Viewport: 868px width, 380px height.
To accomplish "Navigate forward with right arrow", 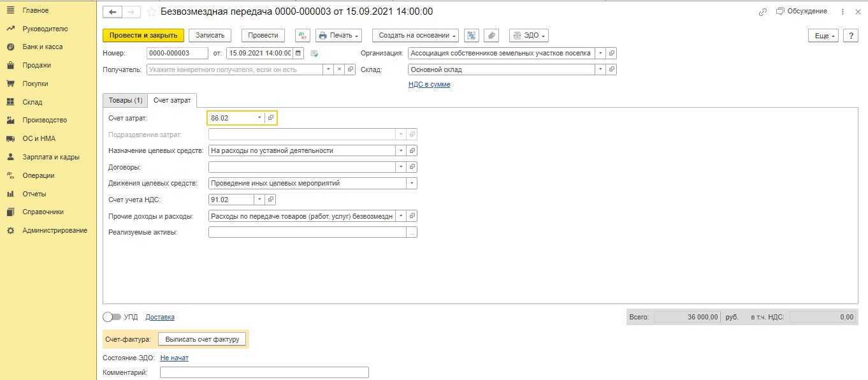I will [131, 11].
